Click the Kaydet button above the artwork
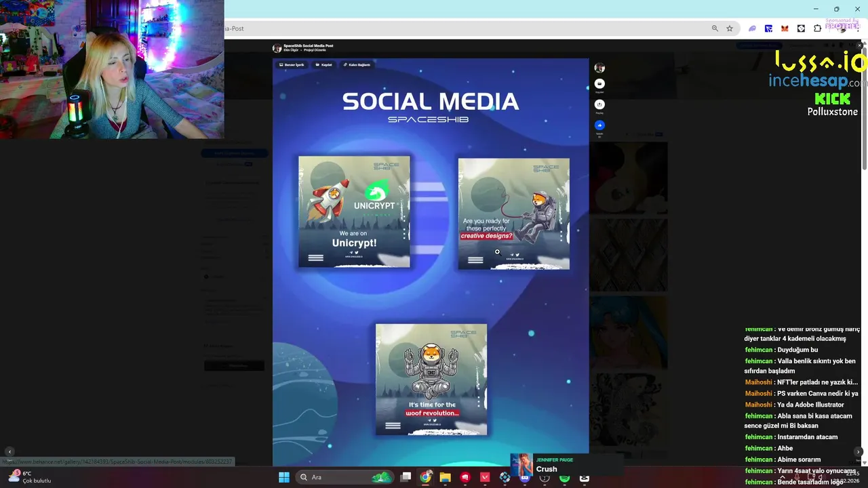Viewport: 868px width, 488px height. tap(323, 64)
